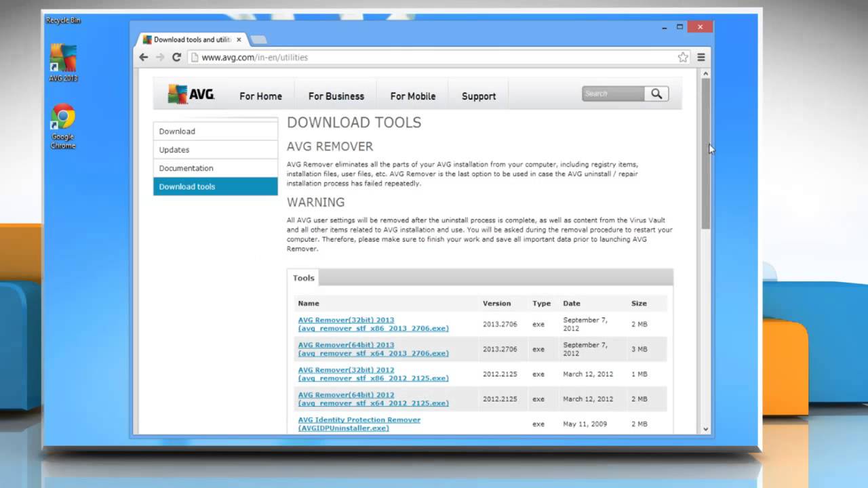Viewport: 868px width, 488px height.
Task: Go to Updates in sidebar
Action: pos(216,150)
